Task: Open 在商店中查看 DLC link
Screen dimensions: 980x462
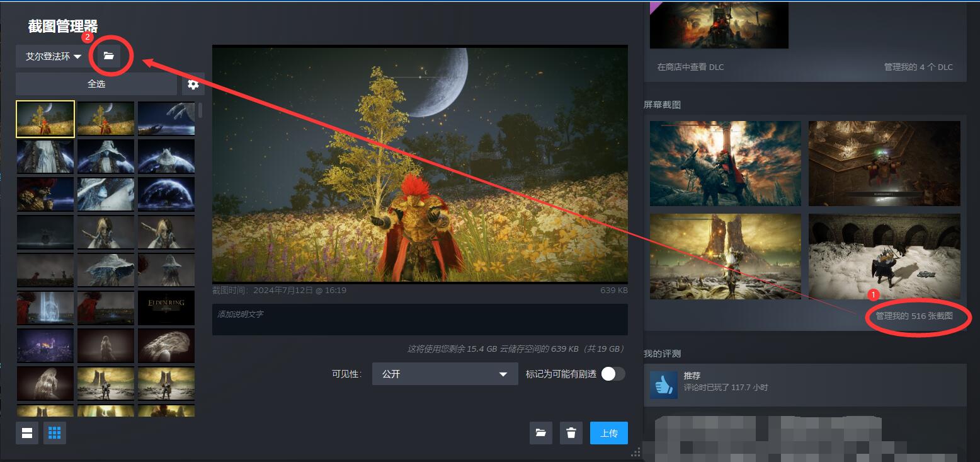Action: (690, 67)
